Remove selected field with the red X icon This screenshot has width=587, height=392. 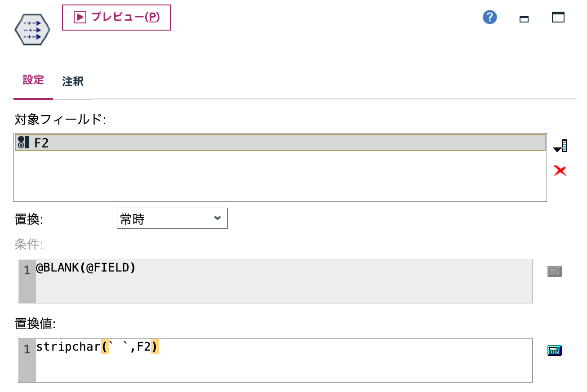[560, 171]
